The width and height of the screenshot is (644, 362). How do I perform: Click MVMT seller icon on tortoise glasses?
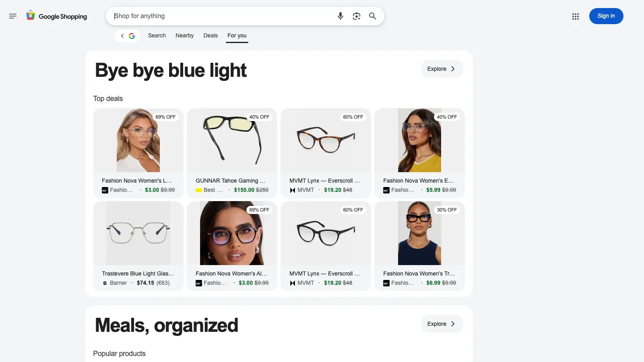tap(293, 190)
